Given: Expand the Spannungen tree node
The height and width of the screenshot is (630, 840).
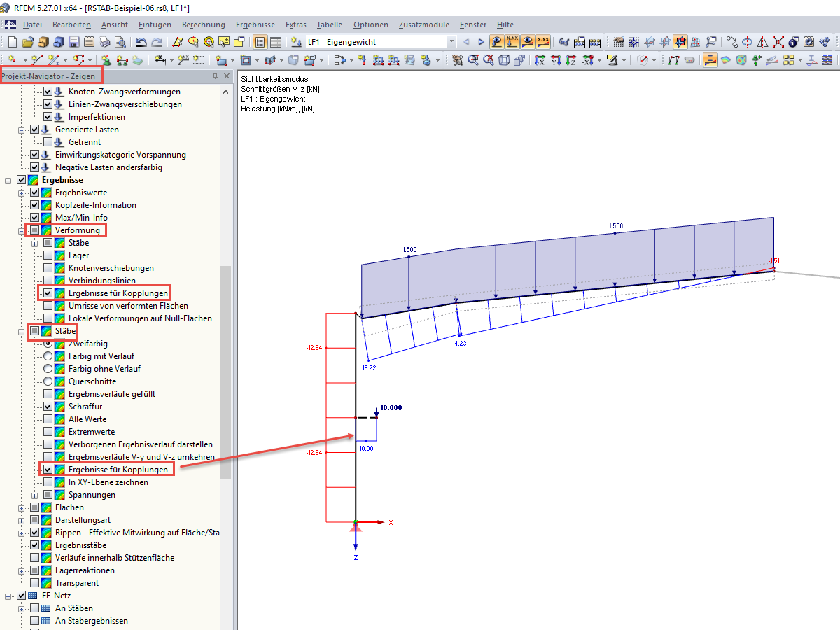Looking at the screenshot, I should click(x=35, y=495).
